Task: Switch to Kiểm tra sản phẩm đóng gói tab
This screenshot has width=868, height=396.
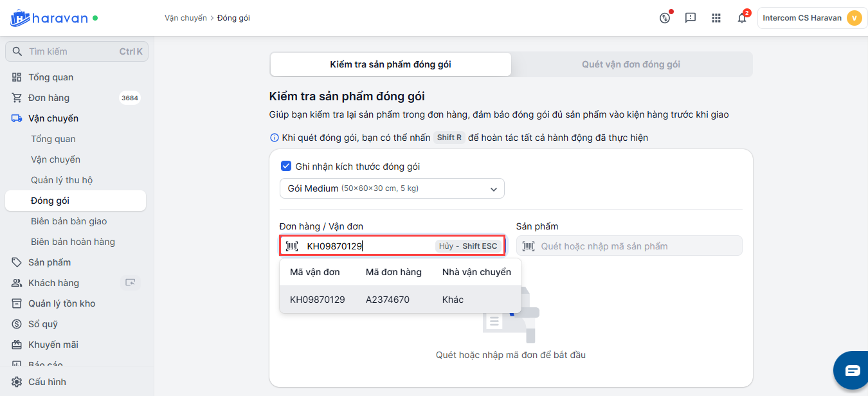Action: click(x=390, y=64)
